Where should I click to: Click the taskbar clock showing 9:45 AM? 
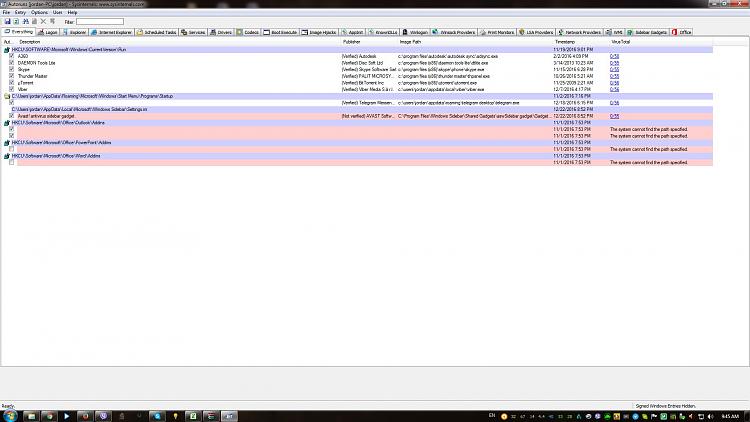click(x=730, y=417)
